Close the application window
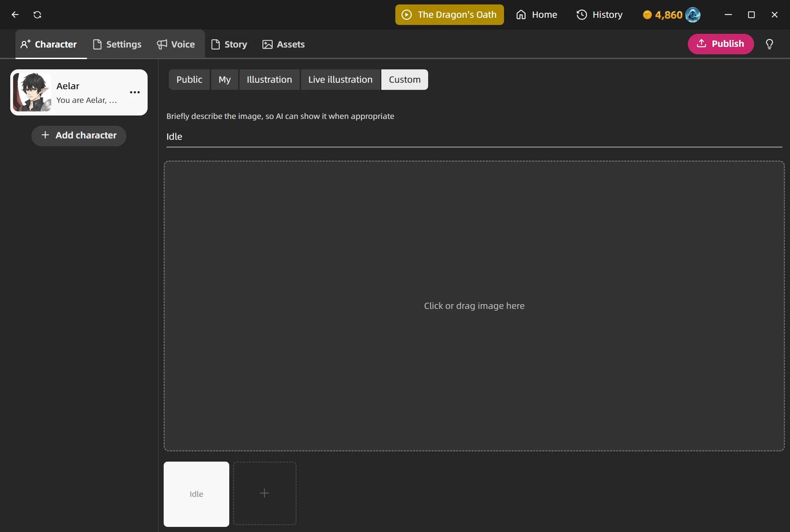This screenshot has width=790, height=532. click(775, 15)
